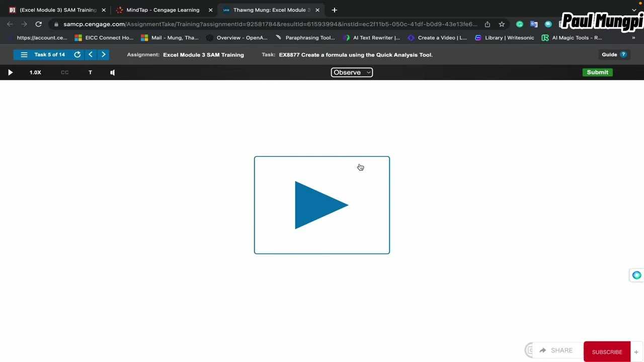Open the Guide help button
The width and height of the screenshot is (644, 362).
point(614,55)
